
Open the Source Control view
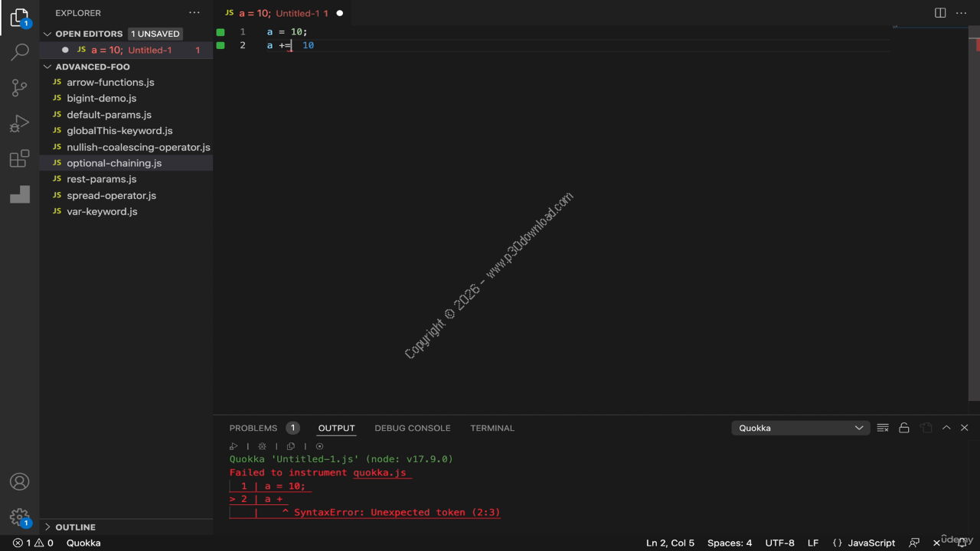pos(20,88)
